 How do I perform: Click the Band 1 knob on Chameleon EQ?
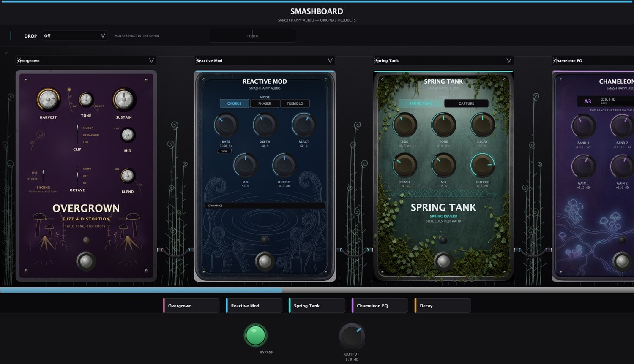coord(583,126)
